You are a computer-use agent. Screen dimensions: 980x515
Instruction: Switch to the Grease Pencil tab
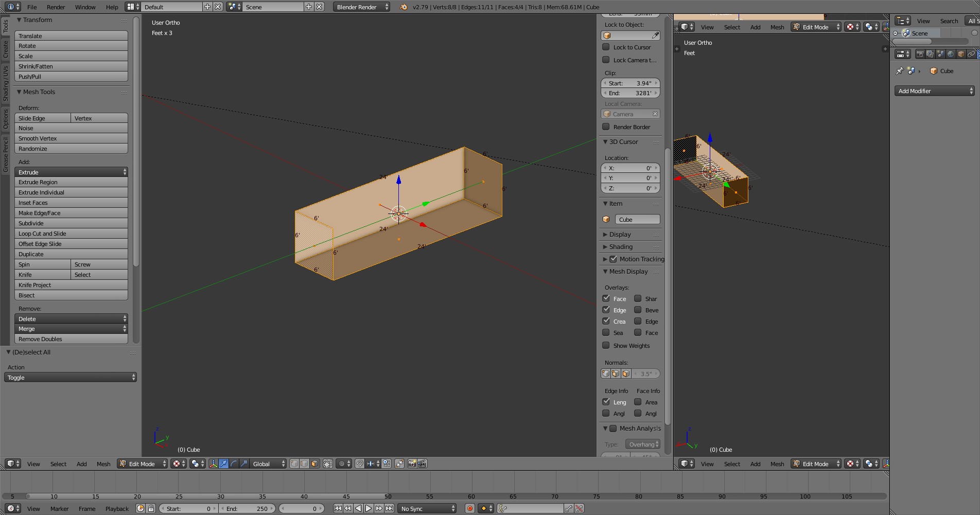click(6, 154)
